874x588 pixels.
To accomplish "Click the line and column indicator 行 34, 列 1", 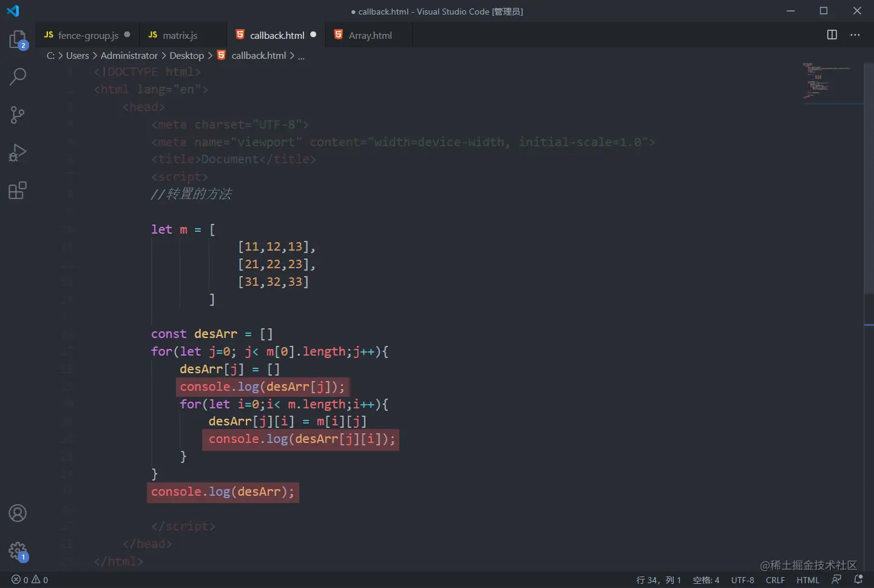I will coord(659,580).
